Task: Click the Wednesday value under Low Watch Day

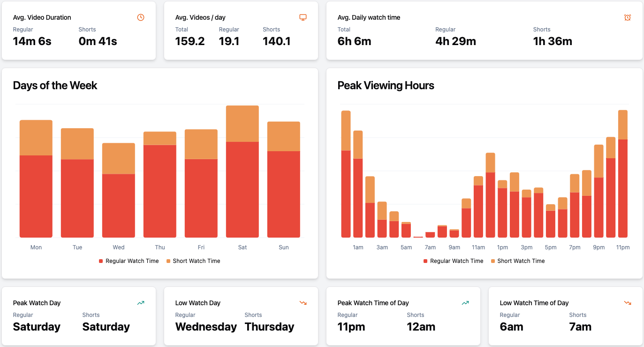Action: [x=206, y=327]
